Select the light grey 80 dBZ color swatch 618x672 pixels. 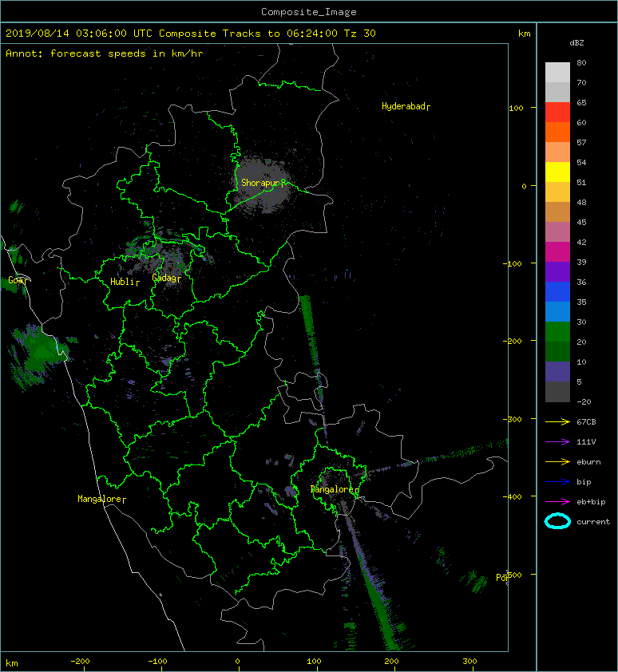click(x=557, y=72)
